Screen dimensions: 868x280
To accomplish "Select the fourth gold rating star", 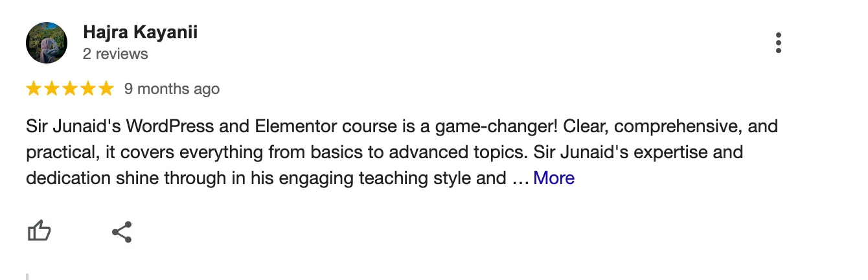I will (88, 89).
